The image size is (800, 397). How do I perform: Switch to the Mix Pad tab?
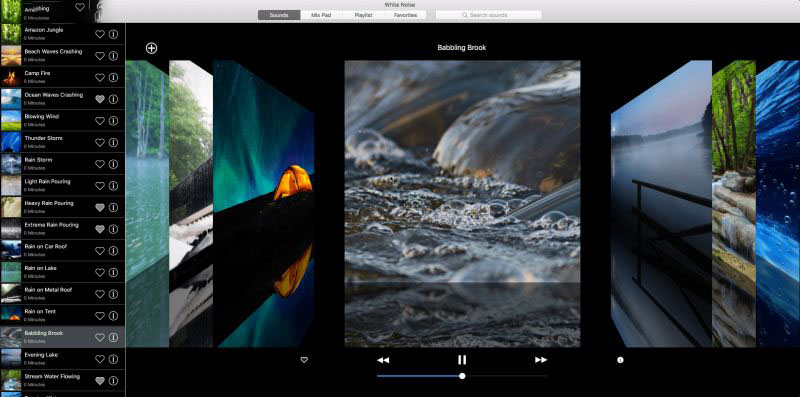(321, 15)
